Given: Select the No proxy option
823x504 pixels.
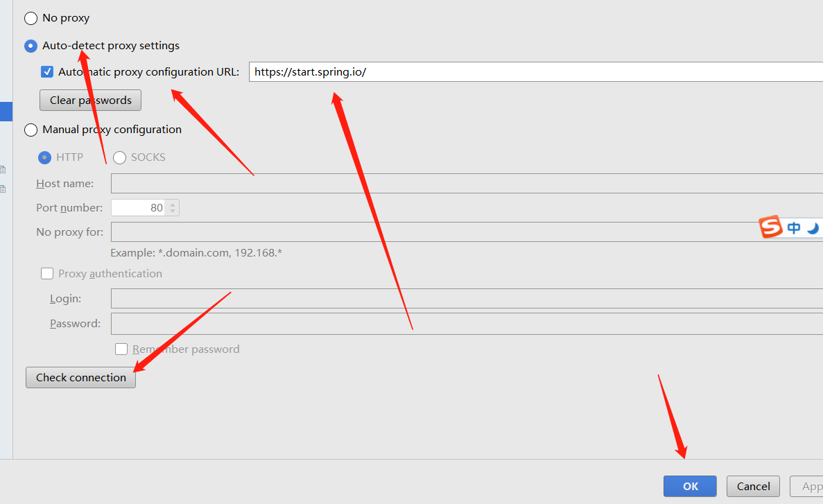Looking at the screenshot, I should [30, 18].
